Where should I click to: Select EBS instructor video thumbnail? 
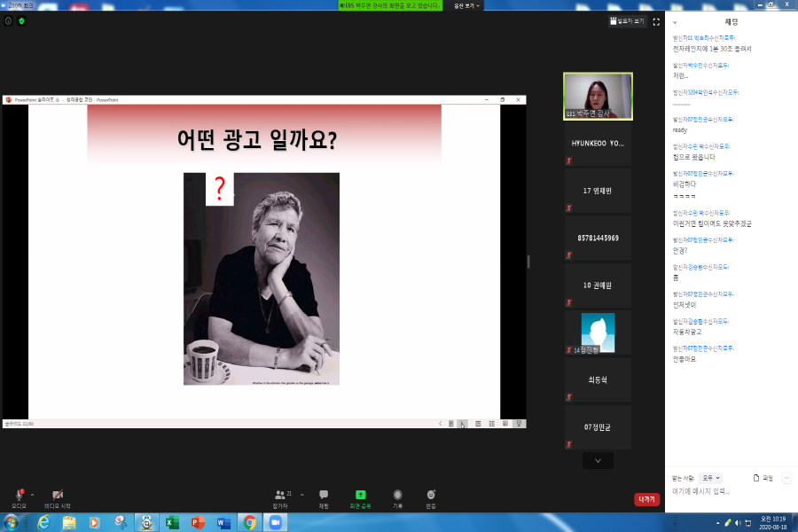(598, 96)
